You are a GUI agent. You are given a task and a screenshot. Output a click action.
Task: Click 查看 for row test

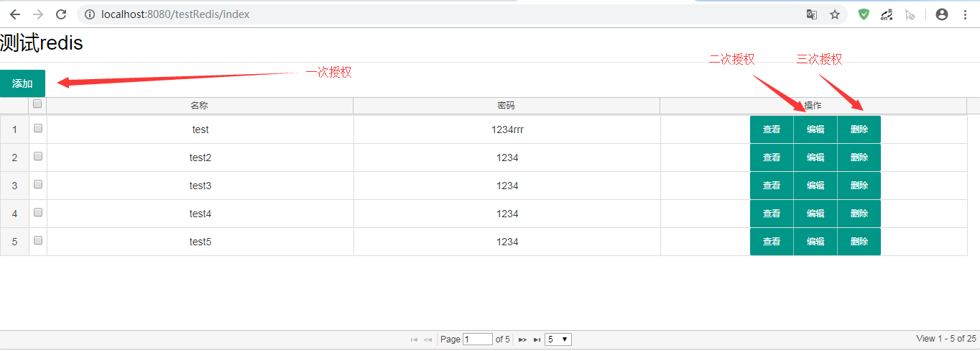tap(772, 129)
